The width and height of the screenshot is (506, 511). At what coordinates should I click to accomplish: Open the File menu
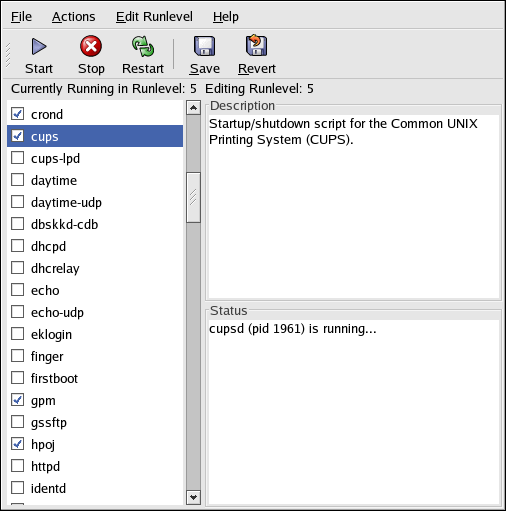[x=21, y=17]
